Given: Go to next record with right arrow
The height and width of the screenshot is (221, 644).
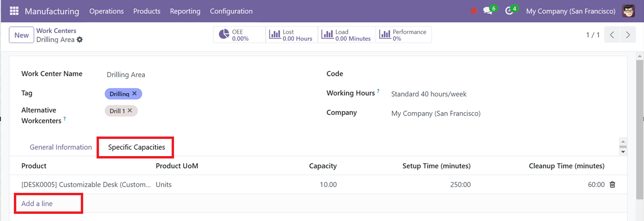Looking at the screenshot, I should coord(628,35).
